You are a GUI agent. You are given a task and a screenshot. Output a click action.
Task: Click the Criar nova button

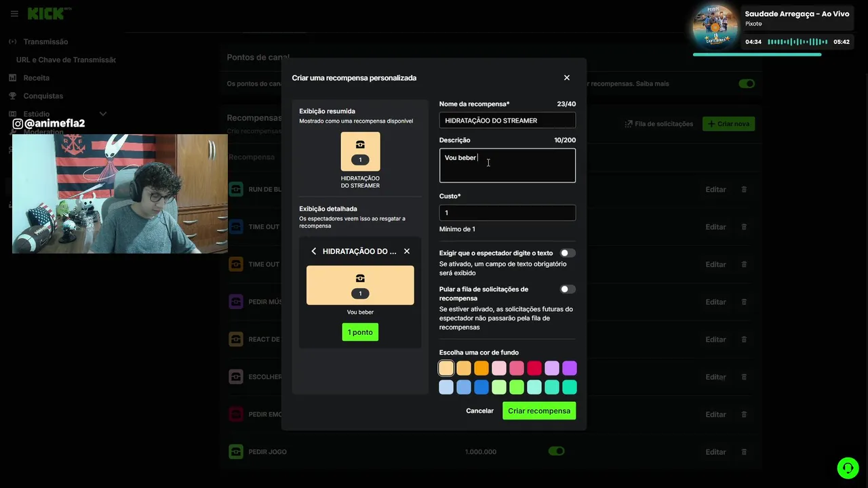pos(729,124)
